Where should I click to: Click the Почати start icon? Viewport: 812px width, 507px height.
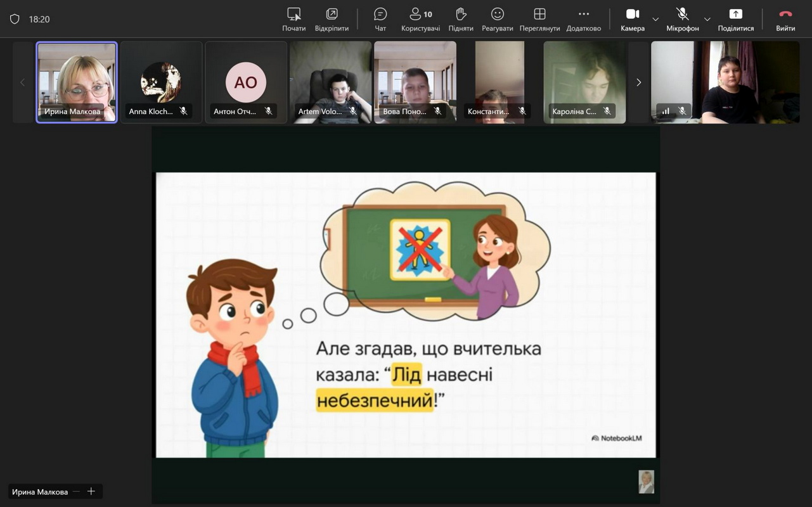coord(293,18)
